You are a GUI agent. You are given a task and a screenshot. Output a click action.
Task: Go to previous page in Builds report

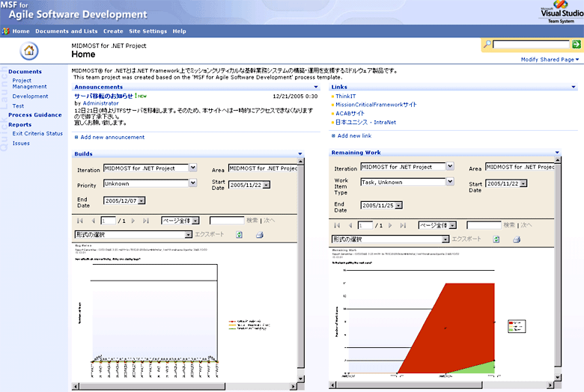click(x=93, y=221)
